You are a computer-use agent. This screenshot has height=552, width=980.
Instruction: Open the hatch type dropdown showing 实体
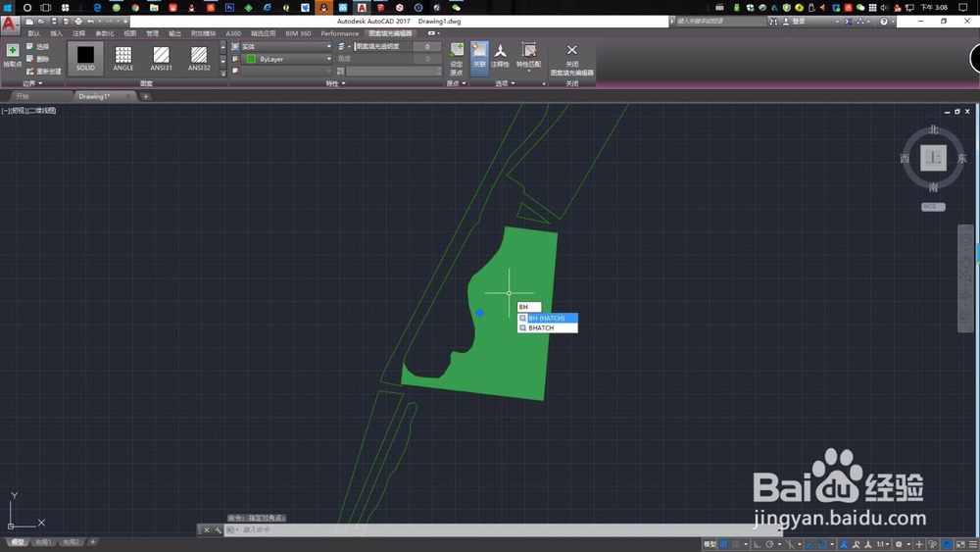[x=286, y=46]
